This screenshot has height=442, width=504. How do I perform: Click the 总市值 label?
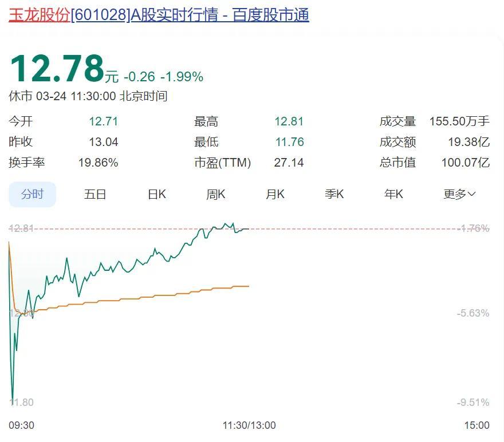pyautogui.click(x=397, y=163)
